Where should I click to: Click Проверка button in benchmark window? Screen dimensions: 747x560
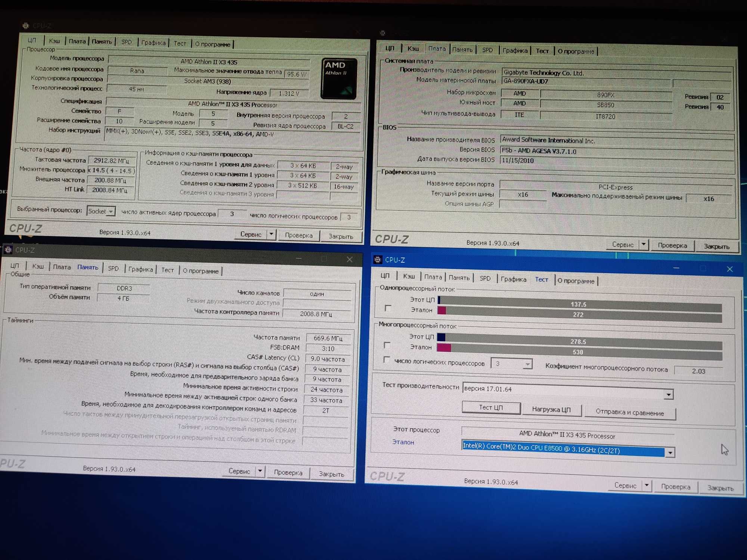pyautogui.click(x=675, y=486)
